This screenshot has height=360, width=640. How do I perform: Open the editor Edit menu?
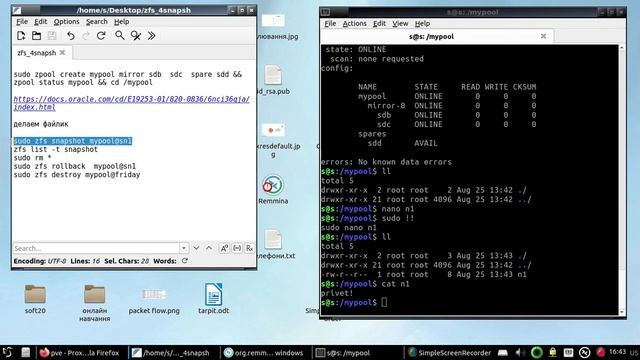pos(40,22)
